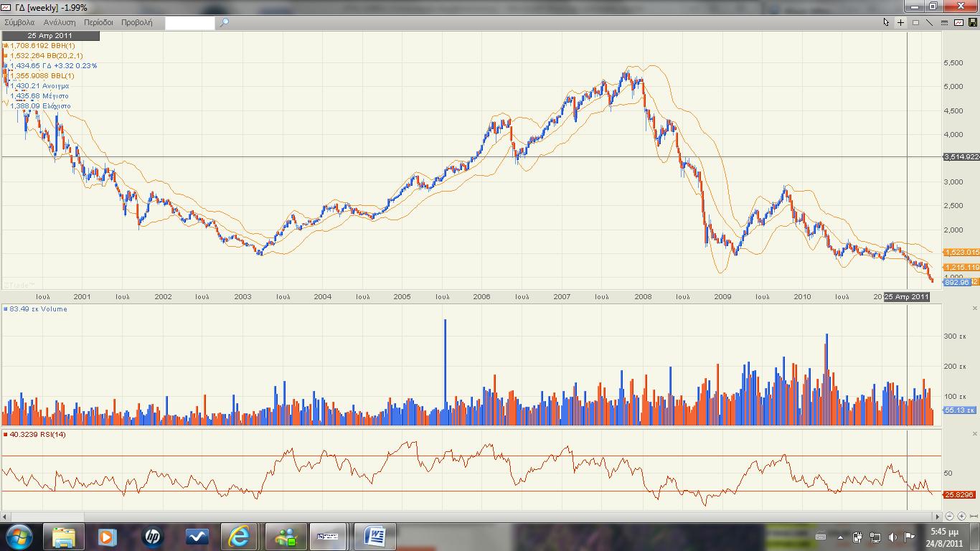This screenshot has width=980, height=551.
Task: Expand the Περίοδοι menu
Action: click(x=98, y=22)
